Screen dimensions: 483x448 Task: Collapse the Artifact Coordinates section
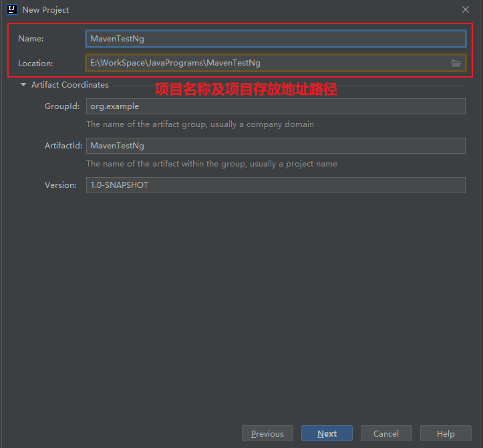point(23,84)
